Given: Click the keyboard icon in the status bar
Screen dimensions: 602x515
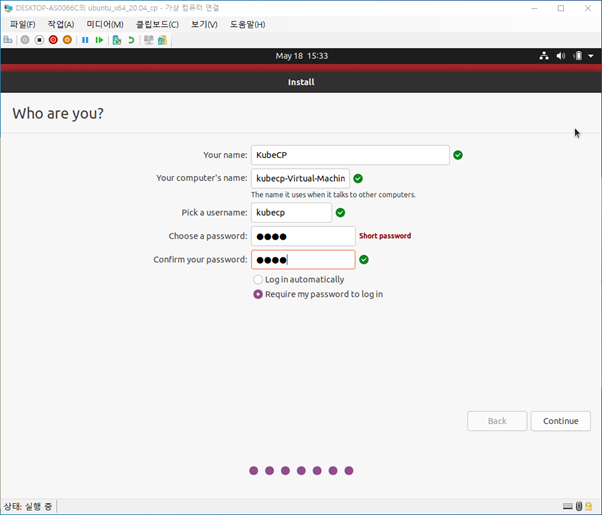Looking at the screenshot, I should pos(568,506).
